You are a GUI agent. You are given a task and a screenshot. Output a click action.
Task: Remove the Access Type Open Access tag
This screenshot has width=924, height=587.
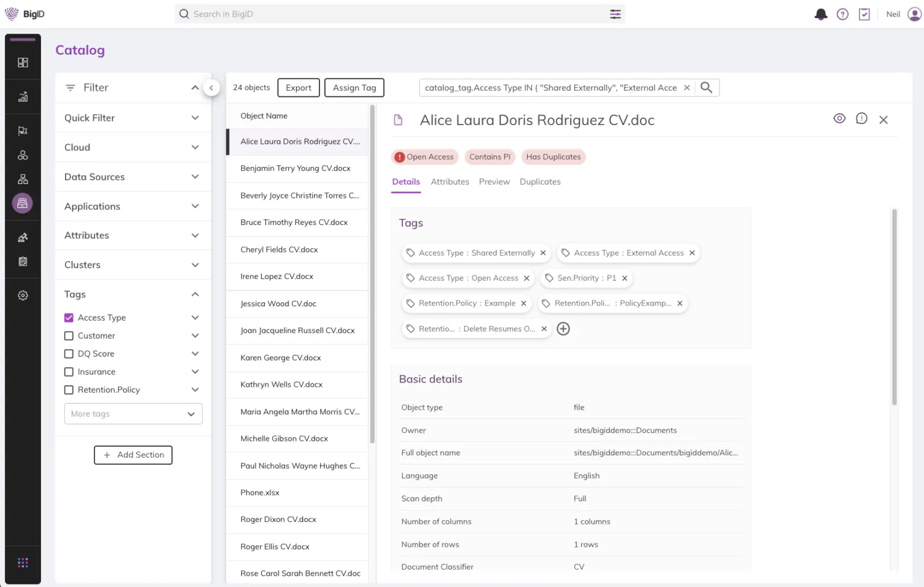[x=526, y=278]
